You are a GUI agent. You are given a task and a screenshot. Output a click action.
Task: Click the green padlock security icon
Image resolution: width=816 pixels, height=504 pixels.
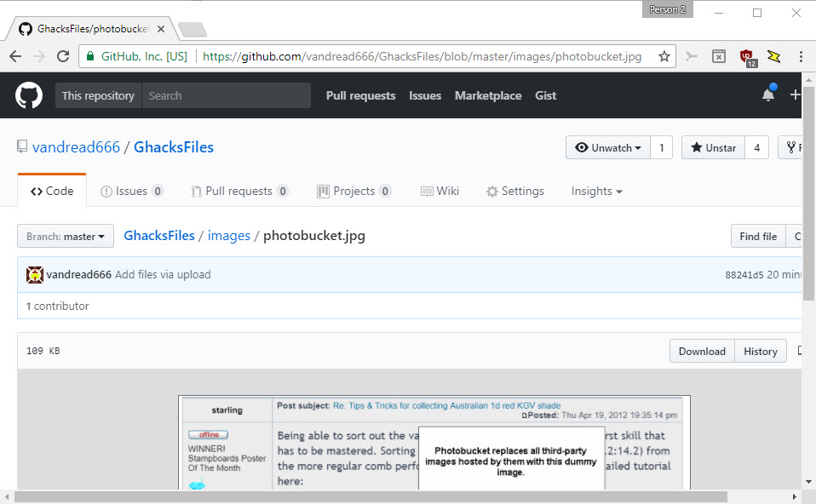pos(90,56)
